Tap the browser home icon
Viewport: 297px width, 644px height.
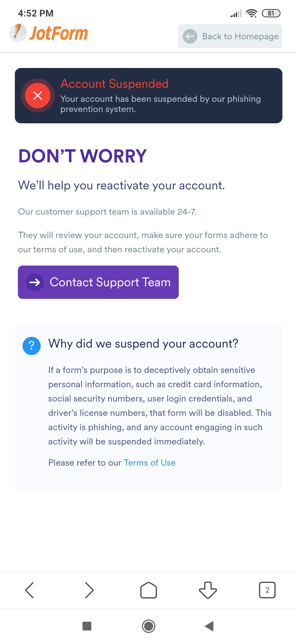(x=148, y=590)
